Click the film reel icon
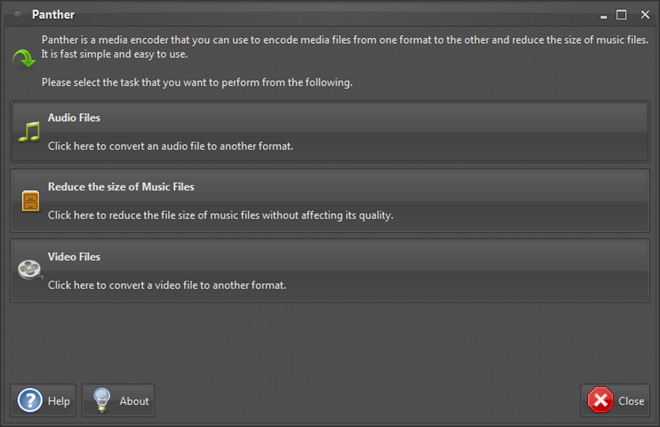 30,270
